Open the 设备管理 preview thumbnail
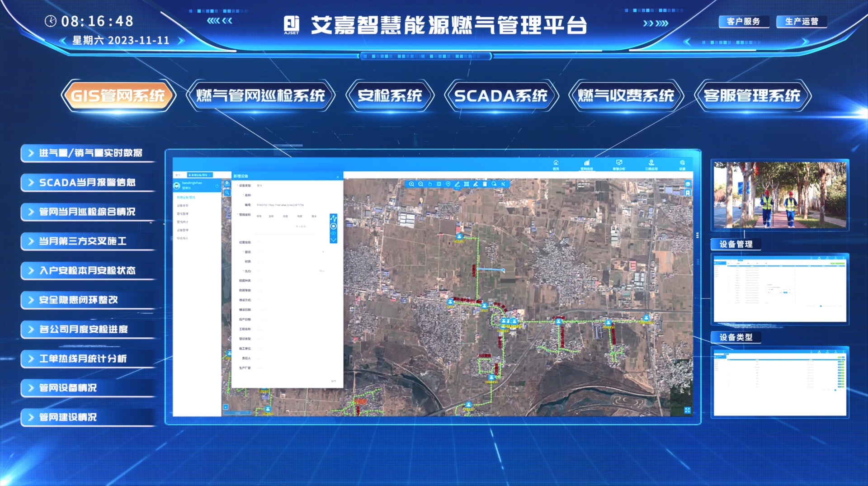868x486 pixels. pyautogui.click(x=779, y=288)
